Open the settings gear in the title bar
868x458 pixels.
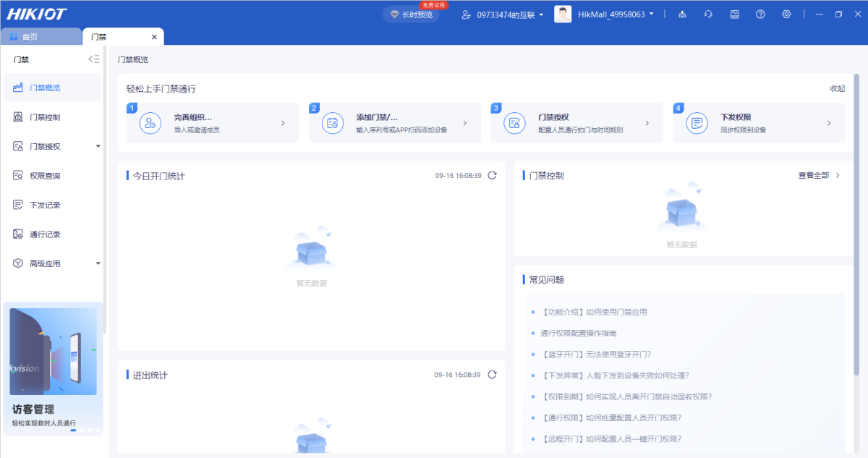coord(786,14)
